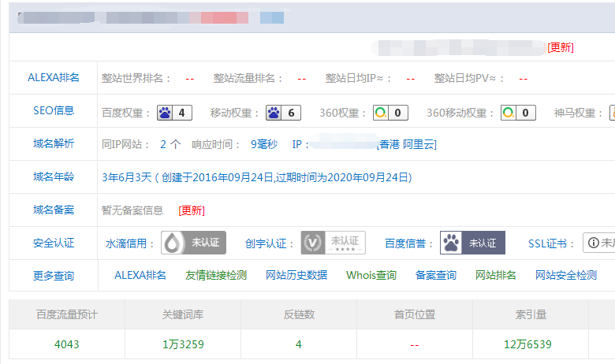Screen dimensions: 615x364
Task: Click Baidu traffic estimate value 4043
Action: pos(67,344)
